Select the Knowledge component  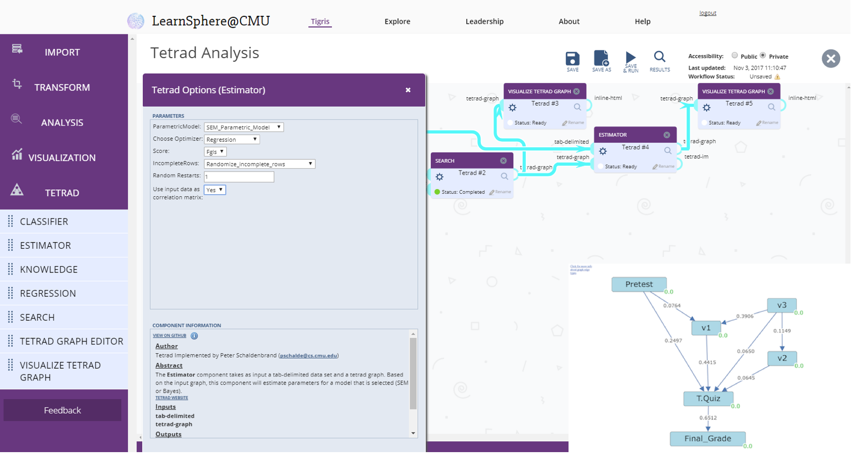(x=64, y=269)
